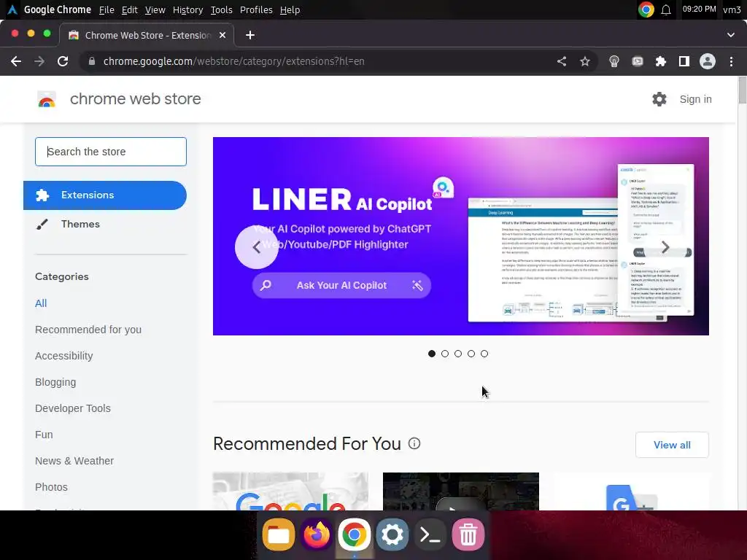Reload the current page
The image size is (747, 560).
click(x=63, y=61)
